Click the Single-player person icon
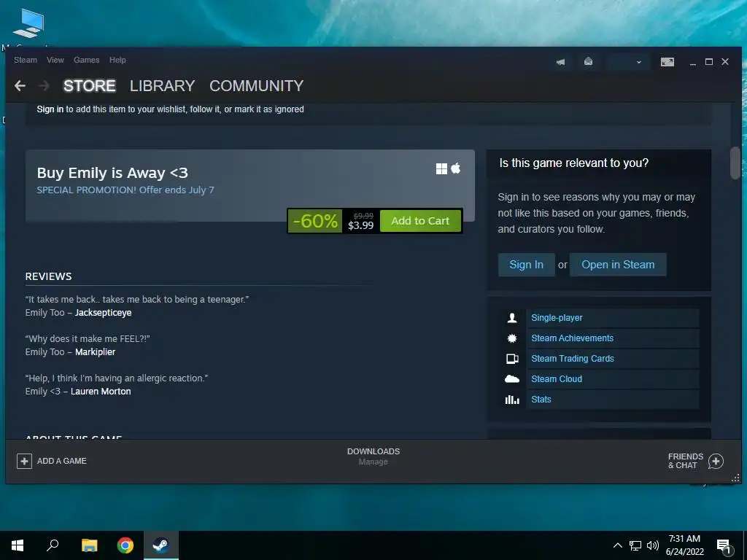 (512, 318)
